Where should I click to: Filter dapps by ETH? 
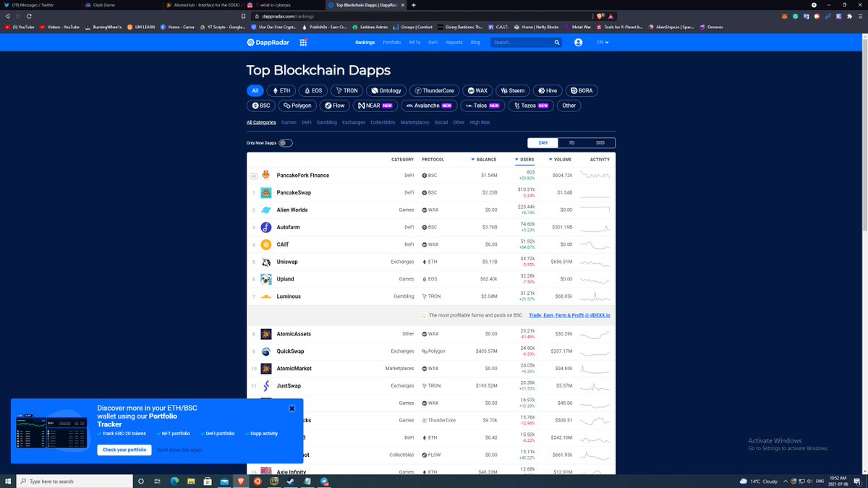tap(282, 90)
